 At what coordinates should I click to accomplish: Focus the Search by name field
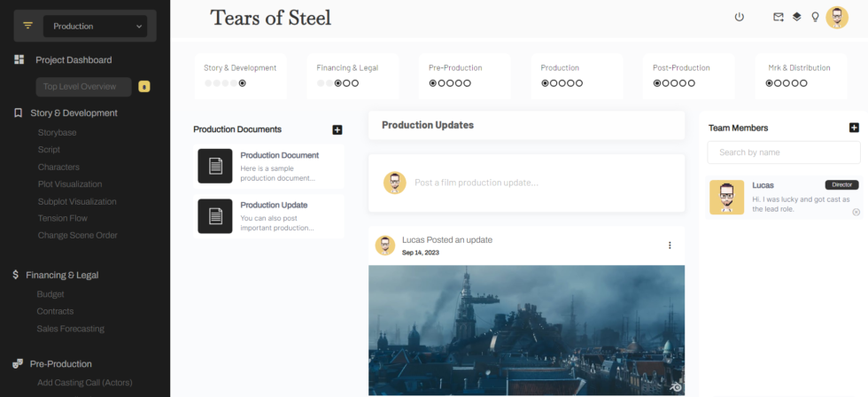tap(783, 152)
